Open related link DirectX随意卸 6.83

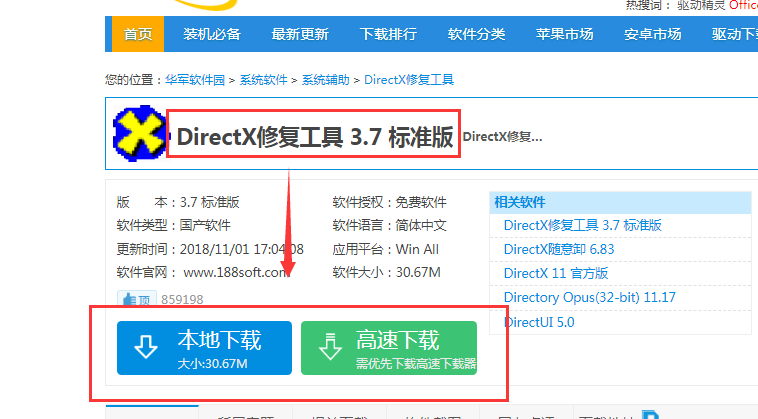click(559, 249)
